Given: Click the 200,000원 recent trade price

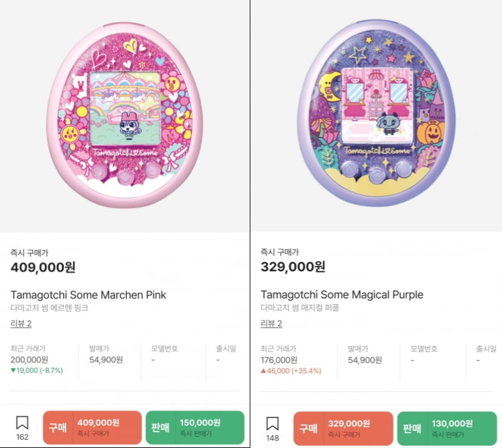Looking at the screenshot, I should pos(30,360).
